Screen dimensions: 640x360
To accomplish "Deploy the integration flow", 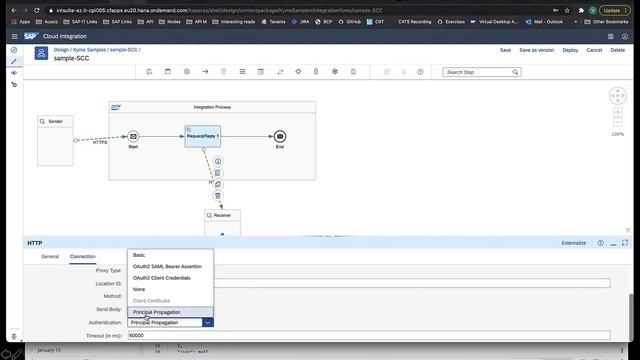I will tap(570, 50).
